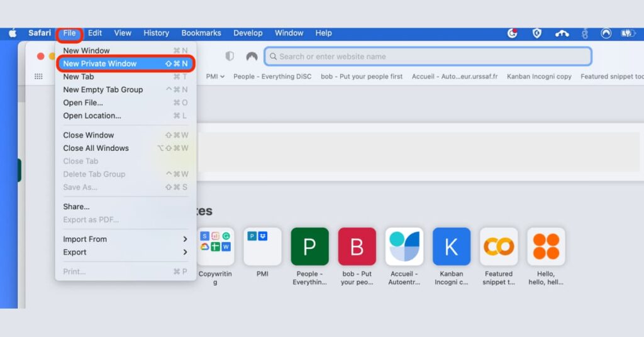Click Close All Windows in File menu
The height and width of the screenshot is (337, 644).
tap(96, 148)
